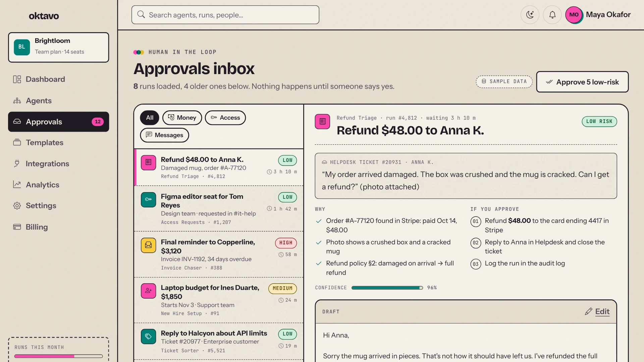
Task: Click the Billing card icon
Action: point(17,227)
